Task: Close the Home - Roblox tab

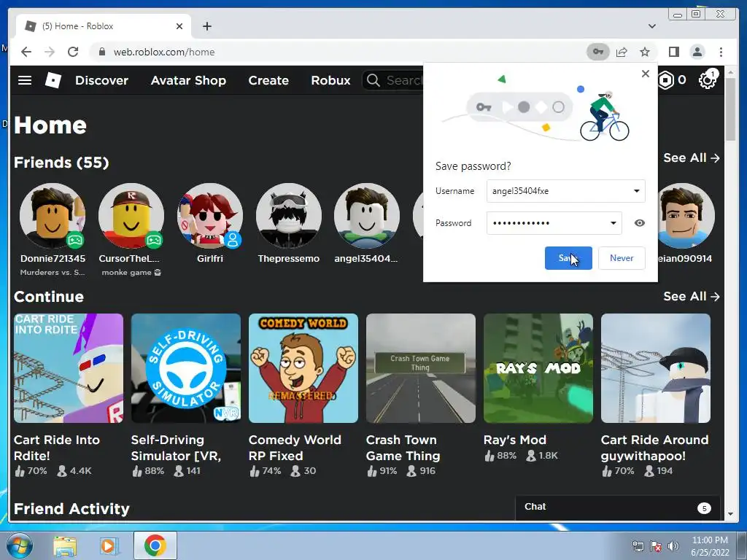Action: 179,26
